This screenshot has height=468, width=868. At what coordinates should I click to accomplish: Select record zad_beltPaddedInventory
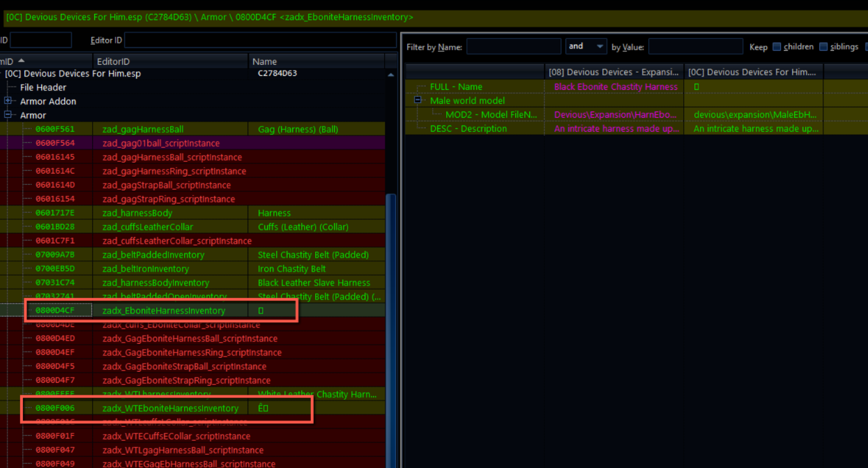[192, 255]
